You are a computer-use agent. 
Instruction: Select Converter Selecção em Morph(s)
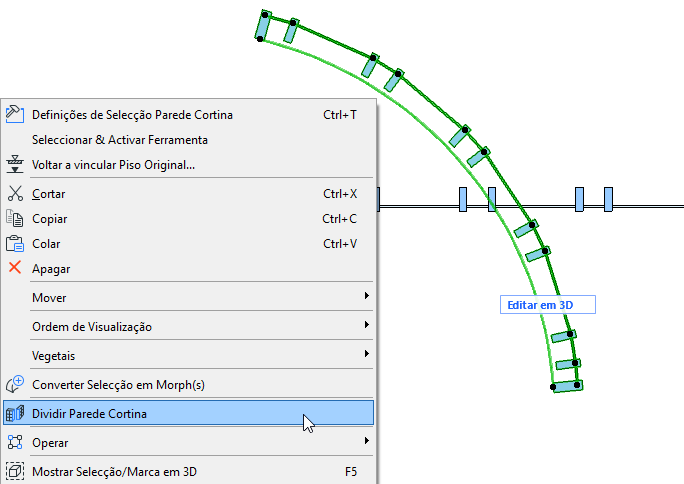click(188, 385)
